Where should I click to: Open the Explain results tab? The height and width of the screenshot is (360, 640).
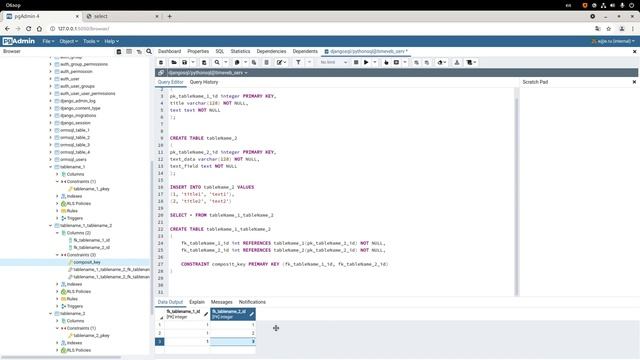(197, 302)
